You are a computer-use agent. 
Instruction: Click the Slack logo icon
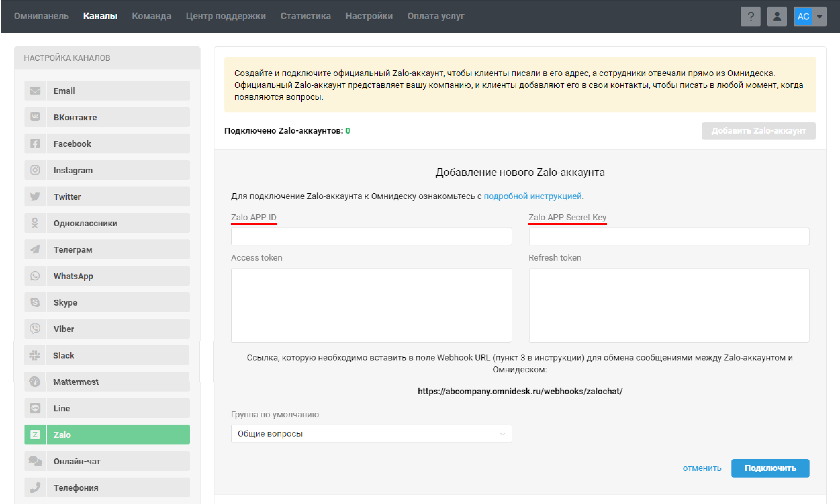point(34,356)
